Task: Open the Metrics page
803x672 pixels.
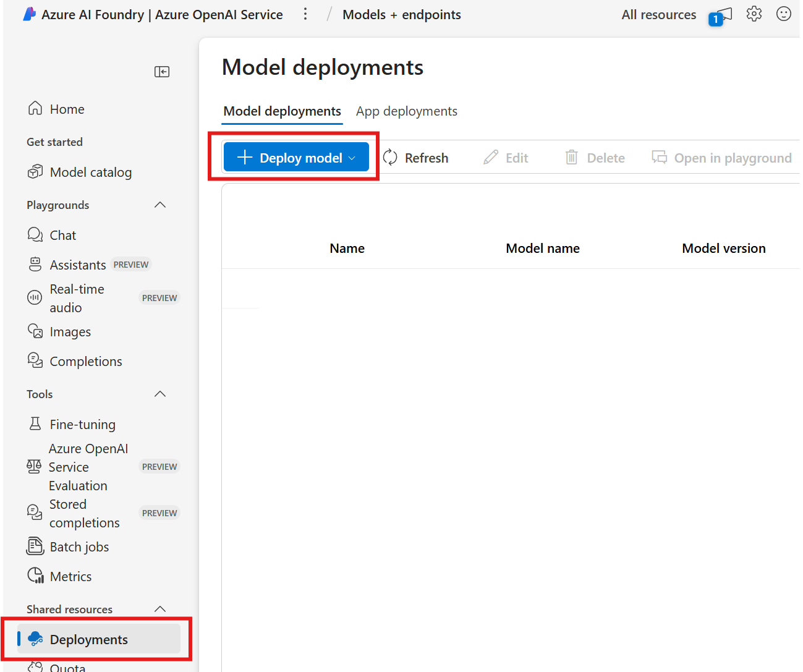Action: coord(70,577)
